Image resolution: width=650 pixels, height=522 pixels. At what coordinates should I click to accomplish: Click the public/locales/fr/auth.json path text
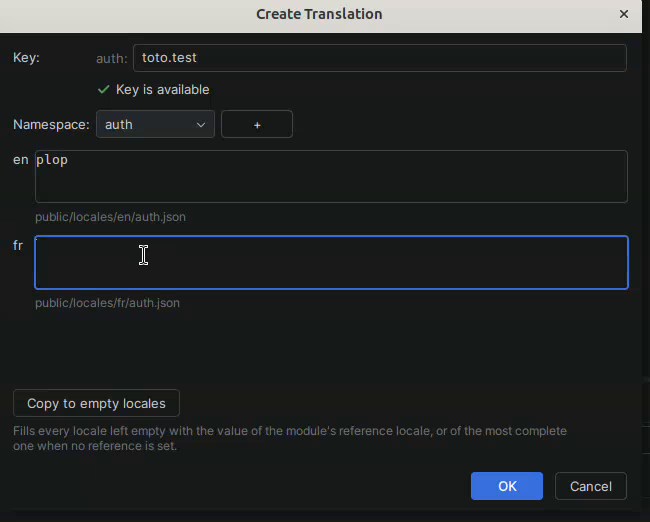(x=107, y=303)
